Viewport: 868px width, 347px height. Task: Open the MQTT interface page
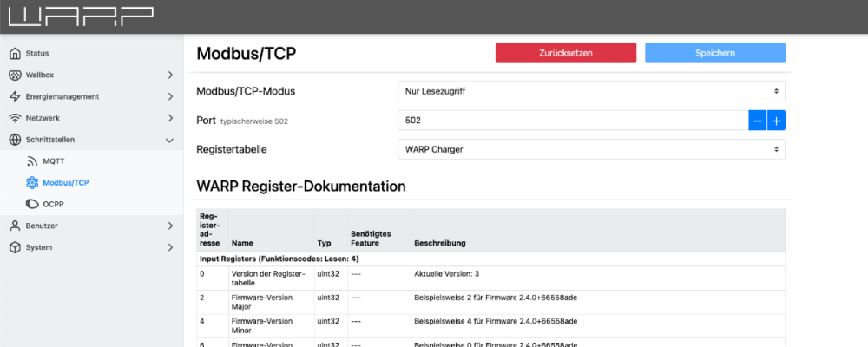[53, 161]
